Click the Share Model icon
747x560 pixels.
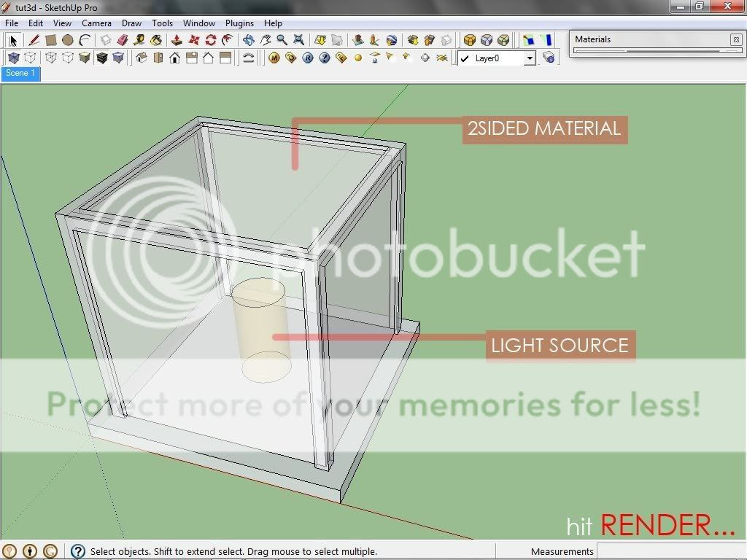[x=429, y=41]
